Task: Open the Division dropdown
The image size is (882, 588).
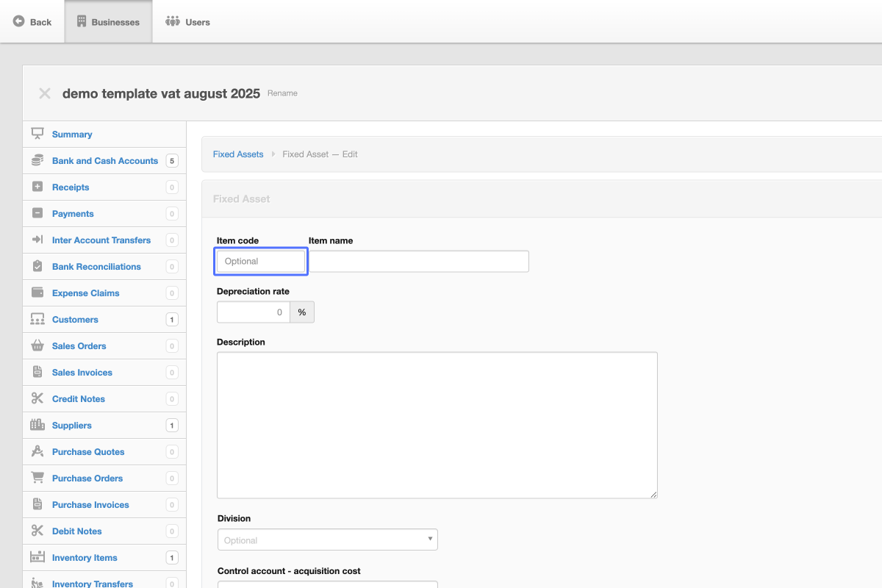Action: [328, 540]
